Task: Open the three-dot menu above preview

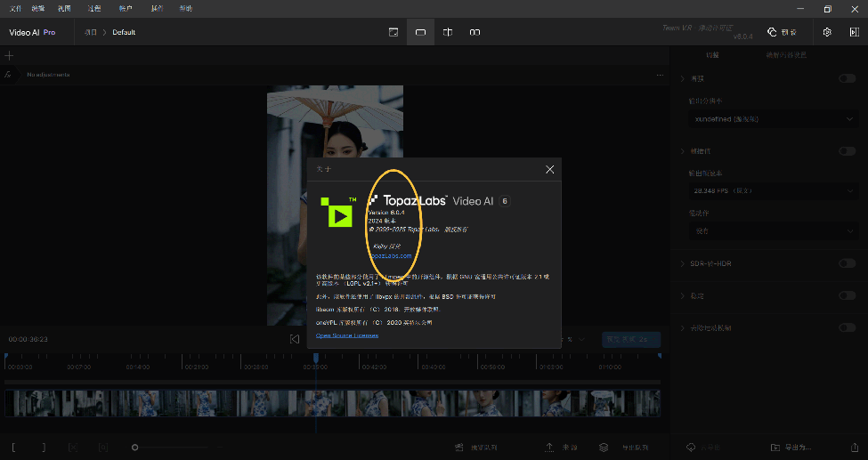Action: pos(660,75)
